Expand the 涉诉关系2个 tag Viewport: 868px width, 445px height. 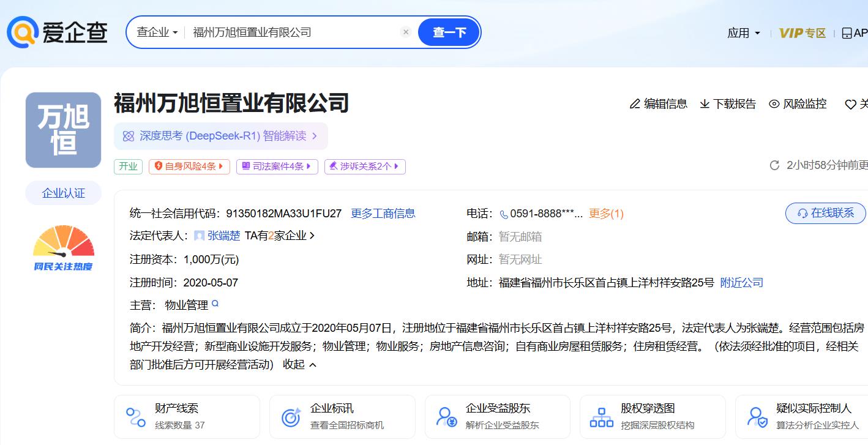tap(365, 166)
